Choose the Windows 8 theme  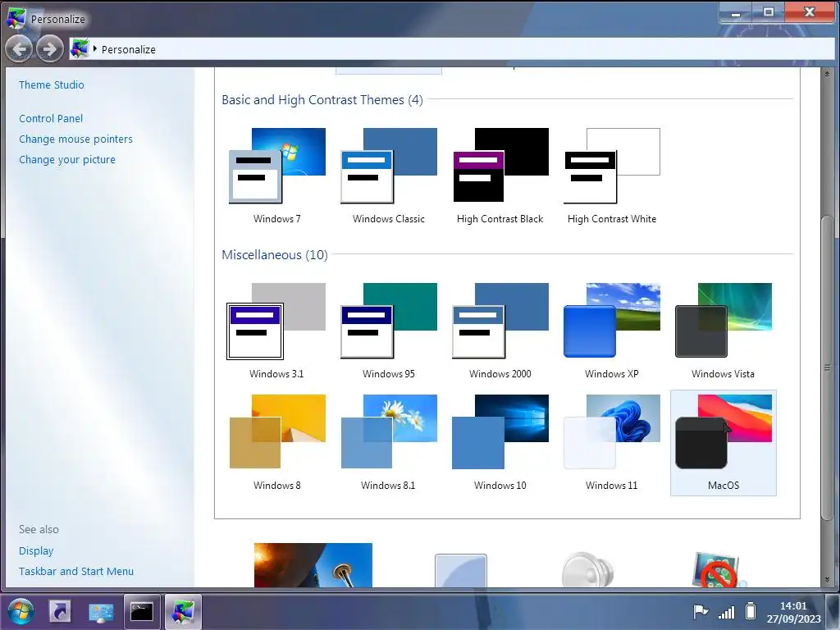click(x=277, y=442)
